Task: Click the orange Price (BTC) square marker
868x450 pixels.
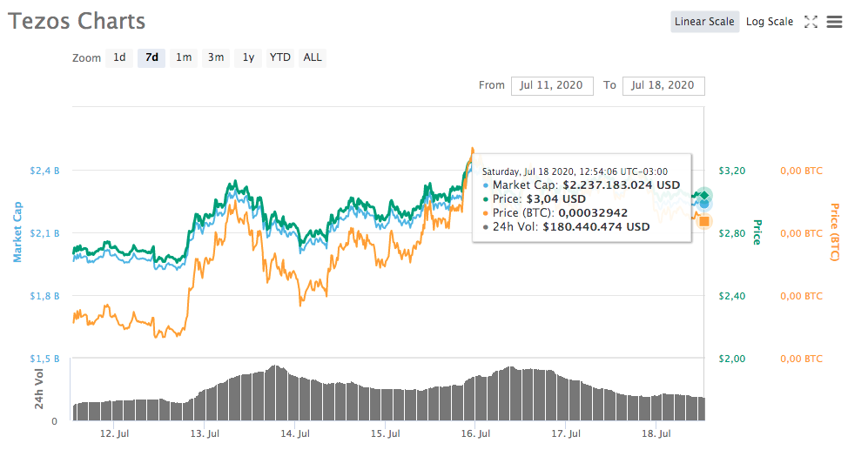Action: [704, 221]
